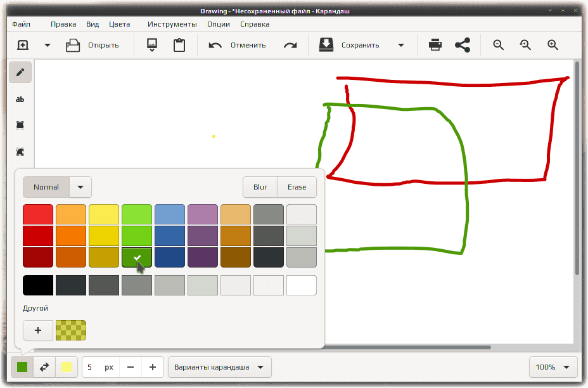Add a custom color with plus button

(38, 330)
